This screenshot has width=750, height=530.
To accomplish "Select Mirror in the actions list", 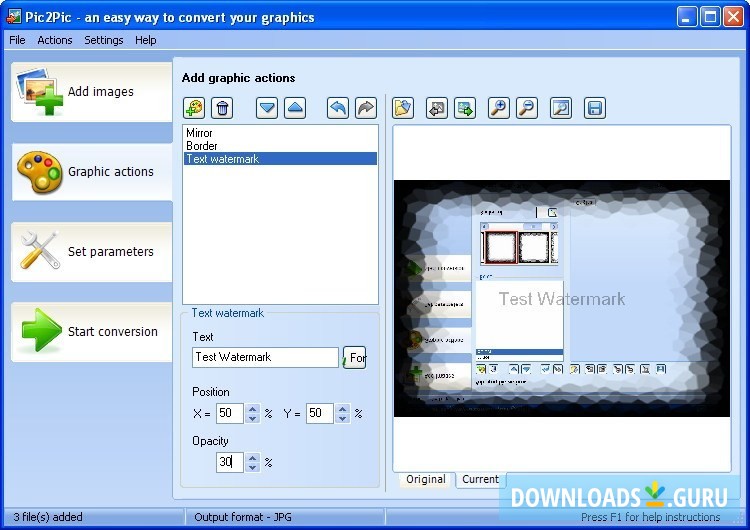I will [280, 133].
